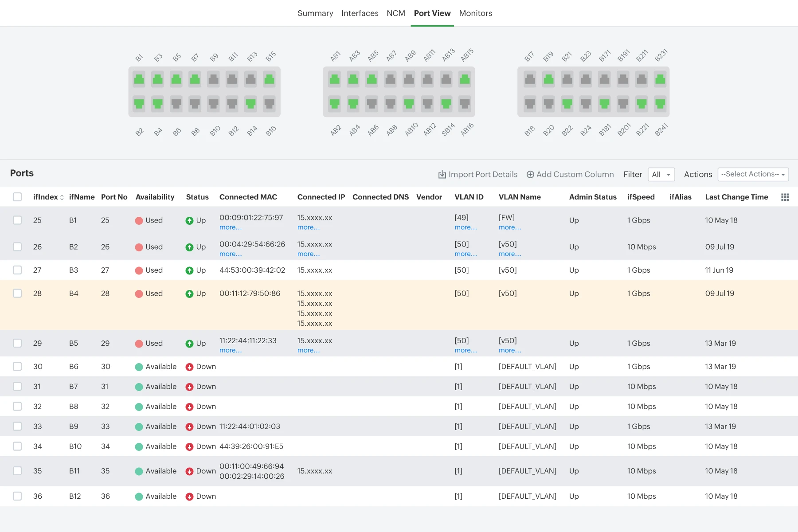Click port AB15 in the middle panel
This screenshot has height=532, width=798.
pos(465,79)
